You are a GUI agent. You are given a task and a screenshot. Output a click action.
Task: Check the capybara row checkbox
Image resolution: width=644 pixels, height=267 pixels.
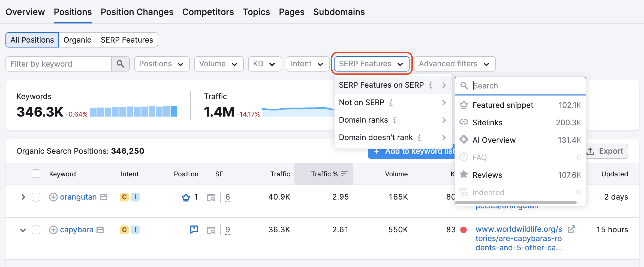(x=36, y=230)
